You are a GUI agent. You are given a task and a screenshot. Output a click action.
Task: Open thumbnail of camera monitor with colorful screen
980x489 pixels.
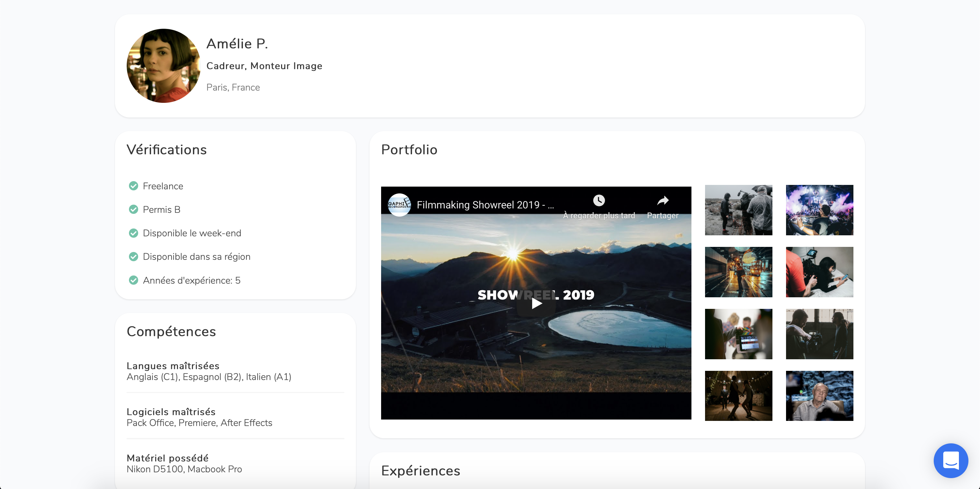pos(738,334)
